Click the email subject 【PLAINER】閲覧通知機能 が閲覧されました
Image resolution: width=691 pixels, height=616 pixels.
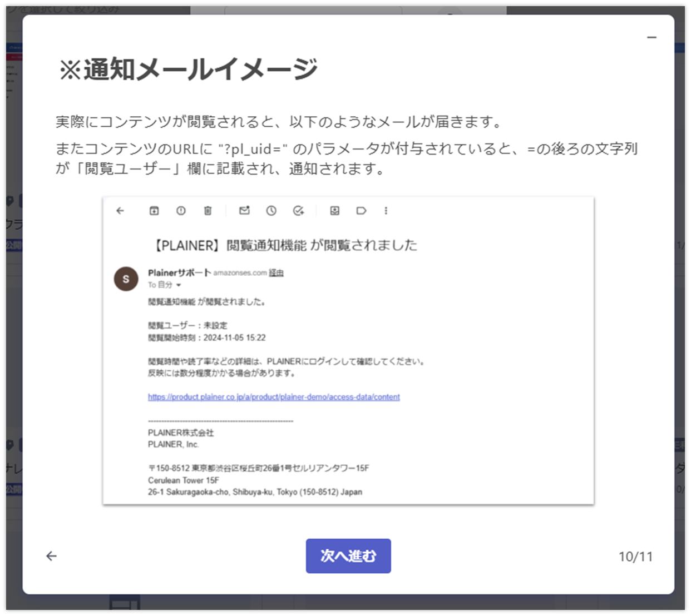284,245
